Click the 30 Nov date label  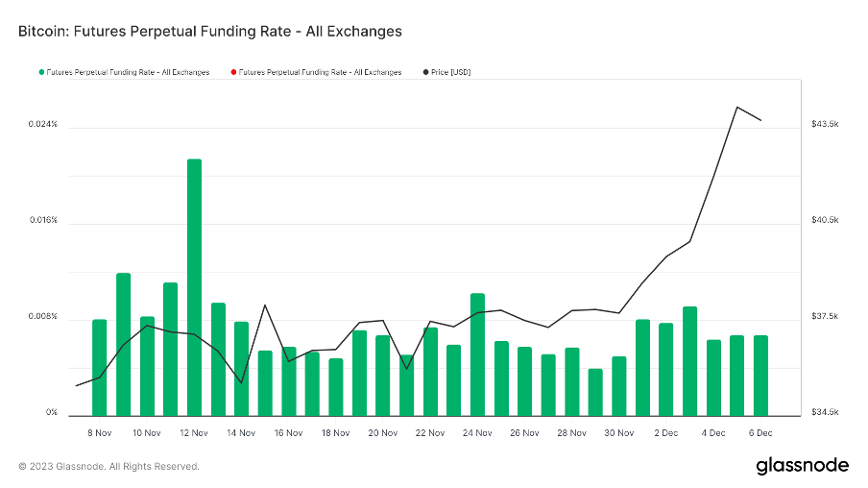click(618, 433)
